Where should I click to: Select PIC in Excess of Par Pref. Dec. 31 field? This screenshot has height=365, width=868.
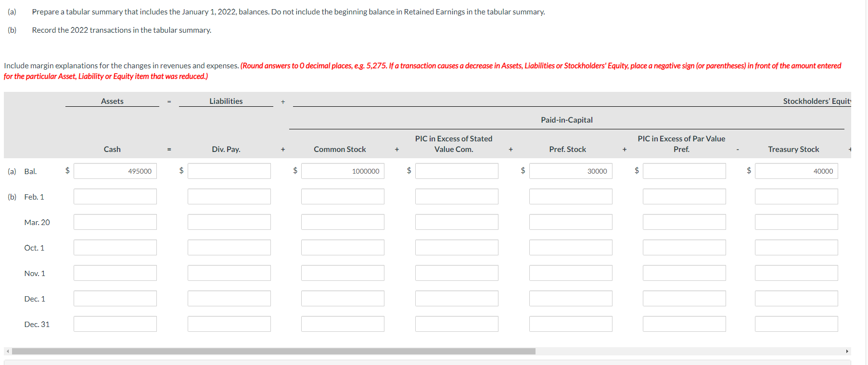684,324
